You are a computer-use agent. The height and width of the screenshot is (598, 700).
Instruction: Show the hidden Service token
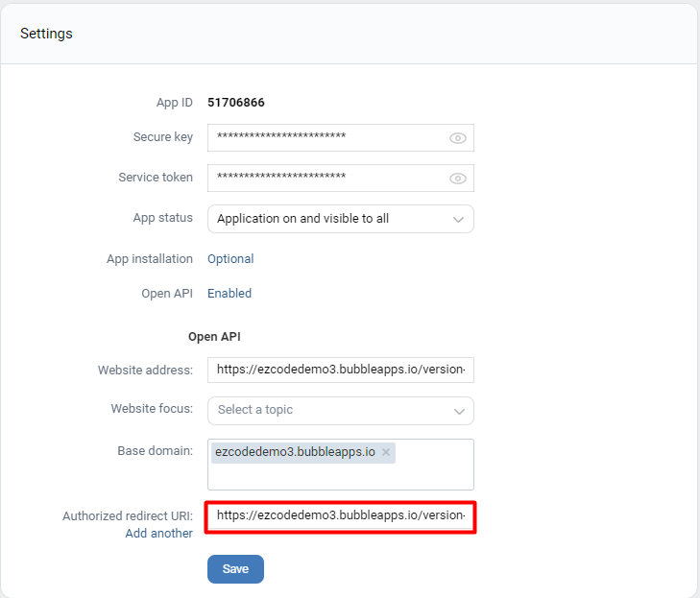(x=458, y=179)
